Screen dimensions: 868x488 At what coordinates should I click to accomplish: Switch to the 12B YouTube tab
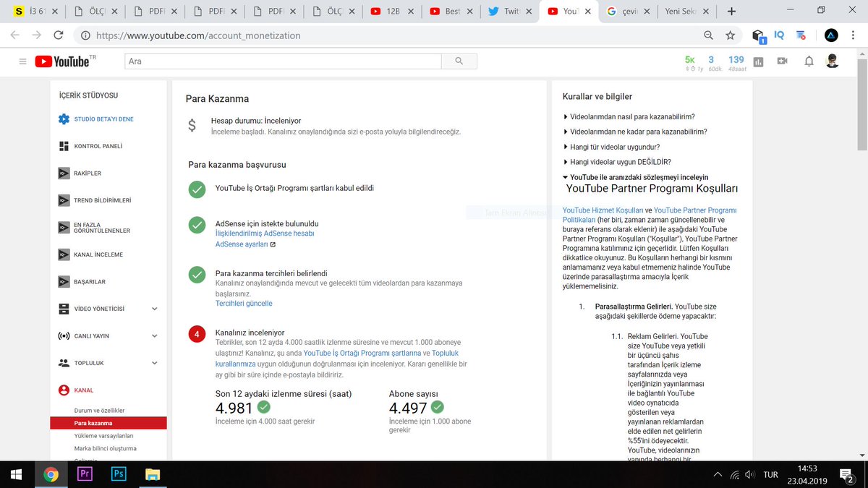(x=393, y=11)
